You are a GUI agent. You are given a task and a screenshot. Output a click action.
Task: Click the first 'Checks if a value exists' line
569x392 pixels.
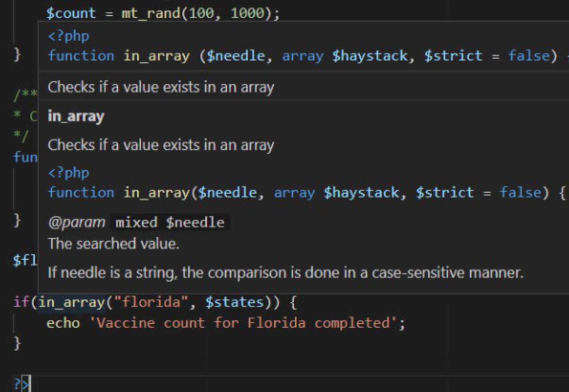point(161,88)
